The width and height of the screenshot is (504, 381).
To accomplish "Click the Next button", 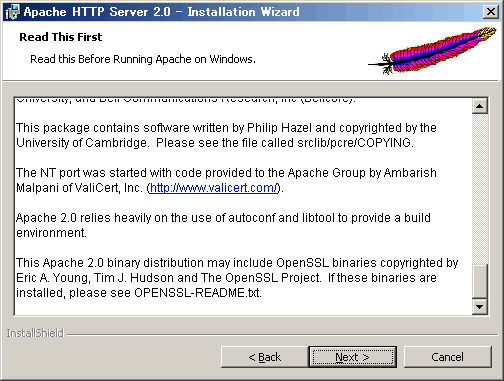I will 353,357.
